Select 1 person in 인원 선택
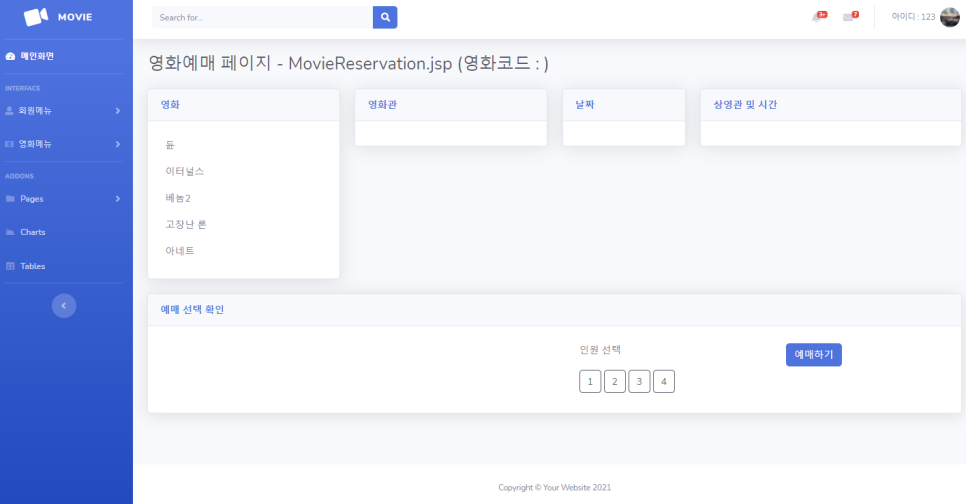The height and width of the screenshot is (504, 966). (590, 381)
